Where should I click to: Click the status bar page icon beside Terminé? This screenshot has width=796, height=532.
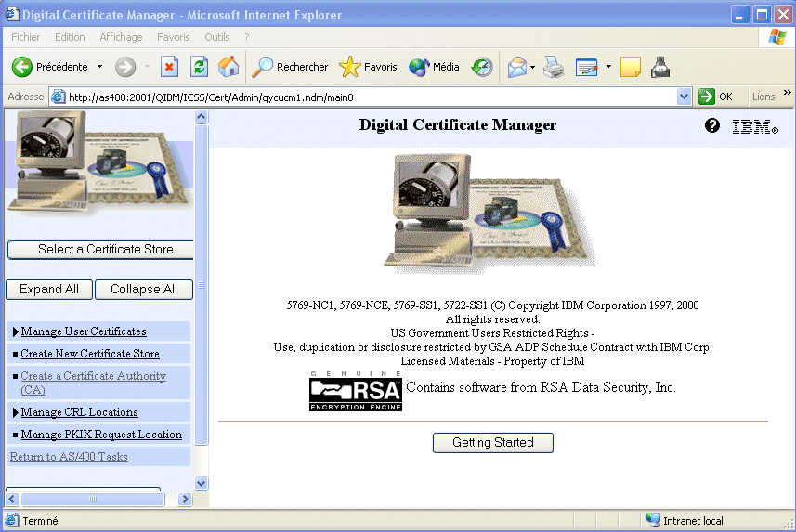[12, 520]
